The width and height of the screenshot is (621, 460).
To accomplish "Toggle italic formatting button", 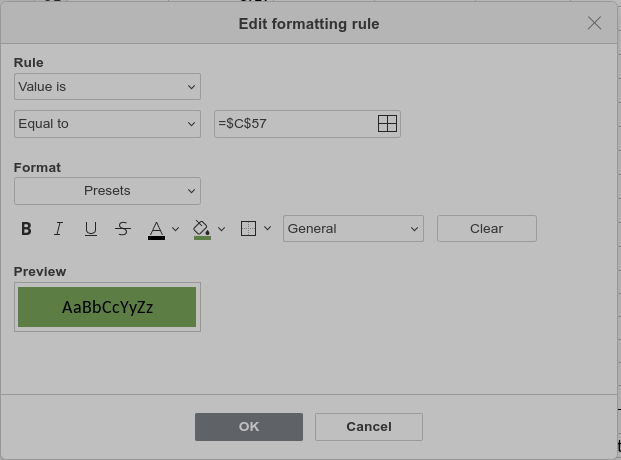I will click(x=58, y=229).
